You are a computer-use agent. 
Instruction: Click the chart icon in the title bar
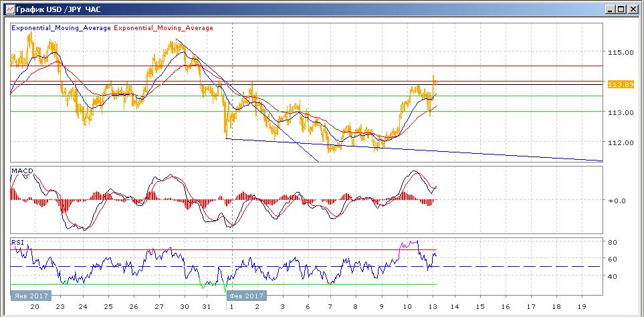point(8,9)
